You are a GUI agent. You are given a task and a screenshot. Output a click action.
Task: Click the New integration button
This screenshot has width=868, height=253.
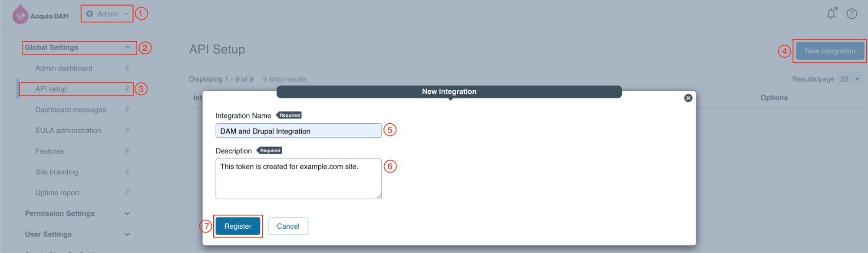point(830,51)
